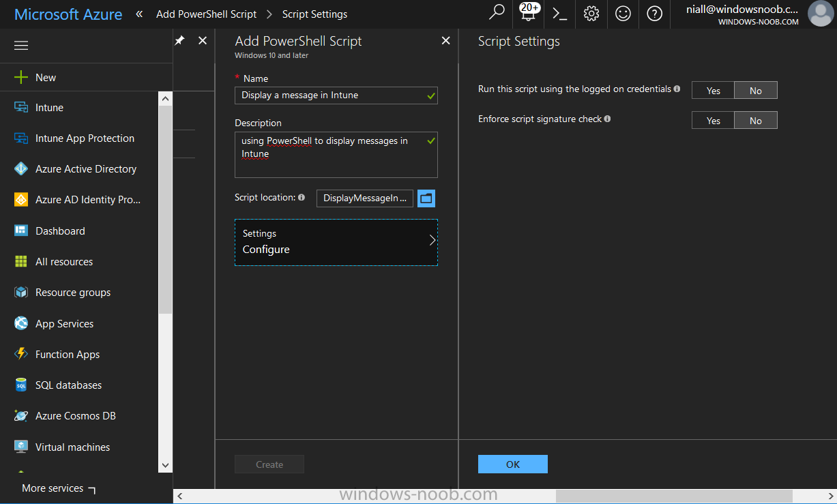Image resolution: width=837 pixels, height=504 pixels.
Task: Expand More services in the sidebar
Action: [59, 488]
